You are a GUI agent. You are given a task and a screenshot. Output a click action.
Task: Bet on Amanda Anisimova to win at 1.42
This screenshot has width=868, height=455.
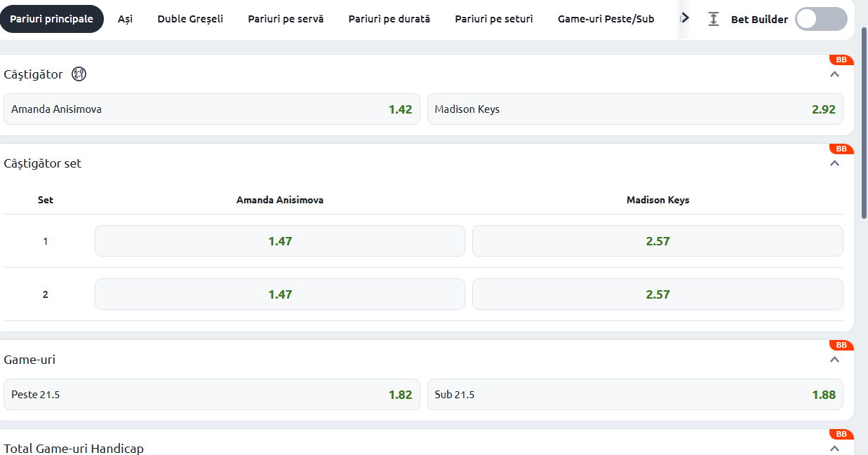tap(211, 109)
